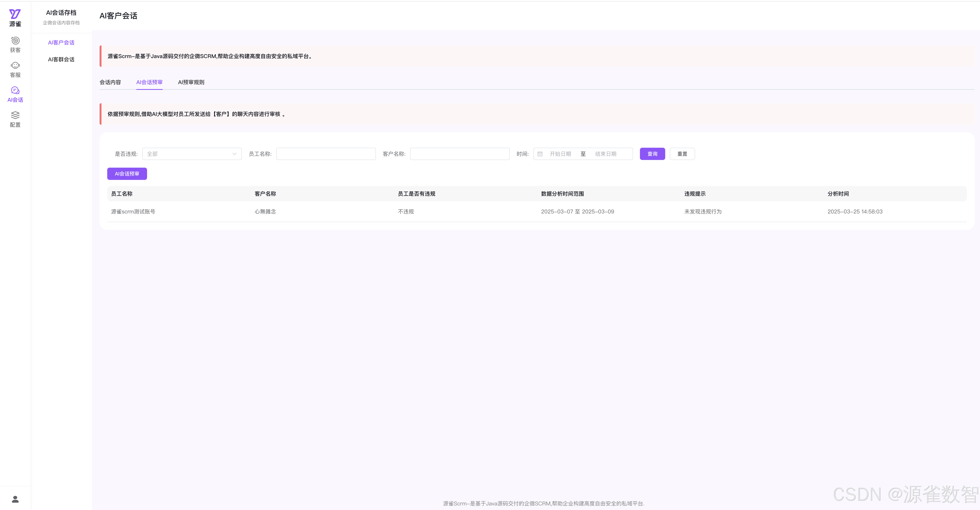Switch to the 会话内容 tab
This screenshot has height=510, width=980.
pos(110,82)
